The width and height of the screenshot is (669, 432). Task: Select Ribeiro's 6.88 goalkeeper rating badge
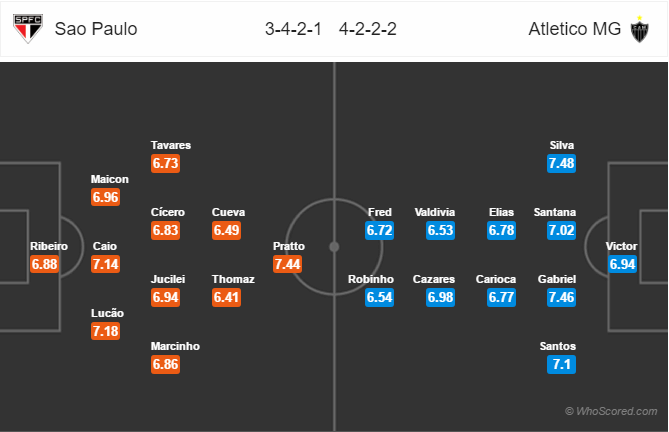pyautogui.click(x=44, y=264)
